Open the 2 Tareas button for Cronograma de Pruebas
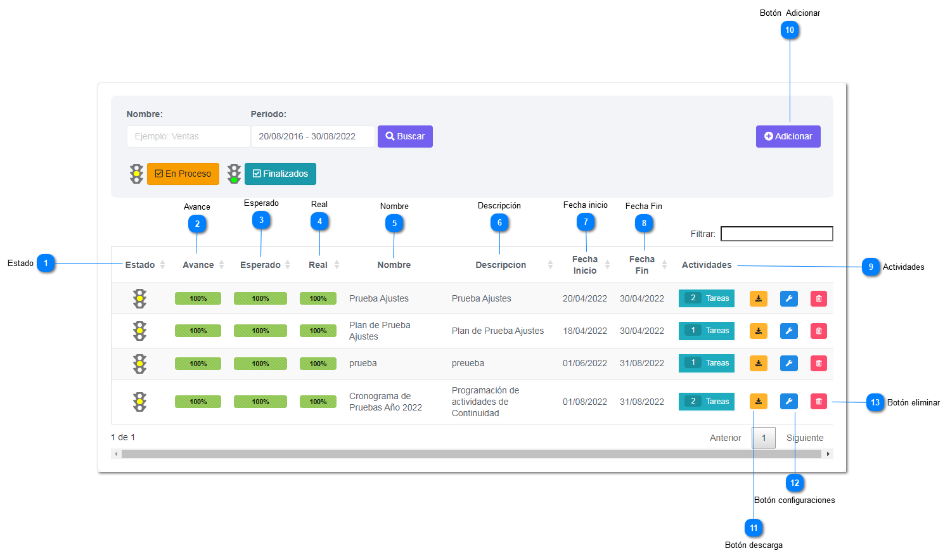Viewport: 950px width, 560px height. (707, 402)
